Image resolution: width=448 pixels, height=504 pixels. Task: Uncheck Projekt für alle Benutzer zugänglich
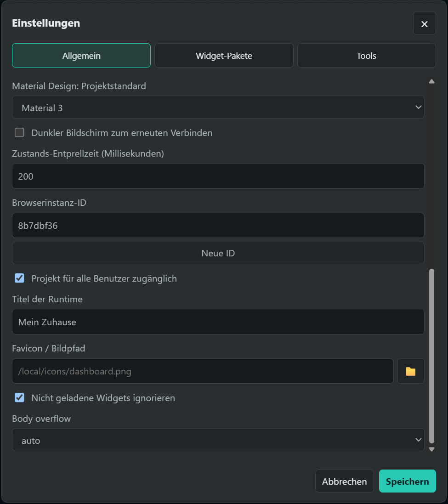point(19,278)
